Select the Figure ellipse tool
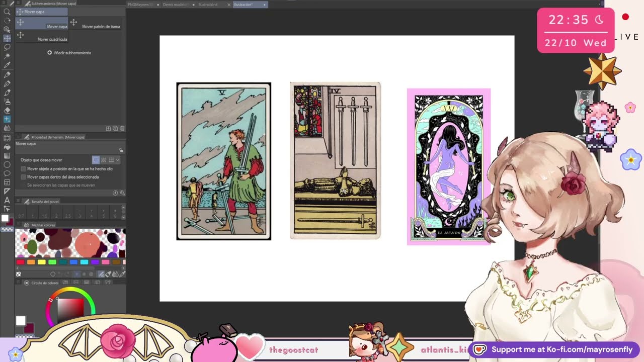The width and height of the screenshot is (644, 362). (7, 164)
